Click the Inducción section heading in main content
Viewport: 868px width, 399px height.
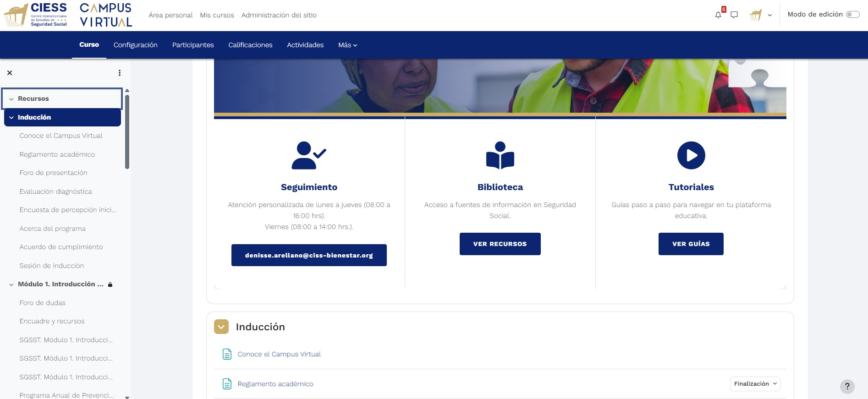[260, 327]
